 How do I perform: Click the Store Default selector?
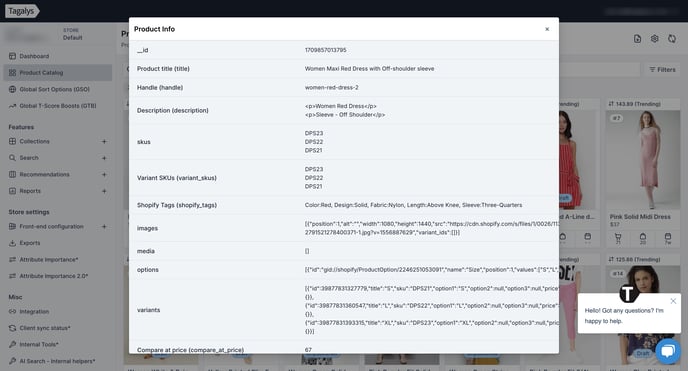(x=72, y=34)
